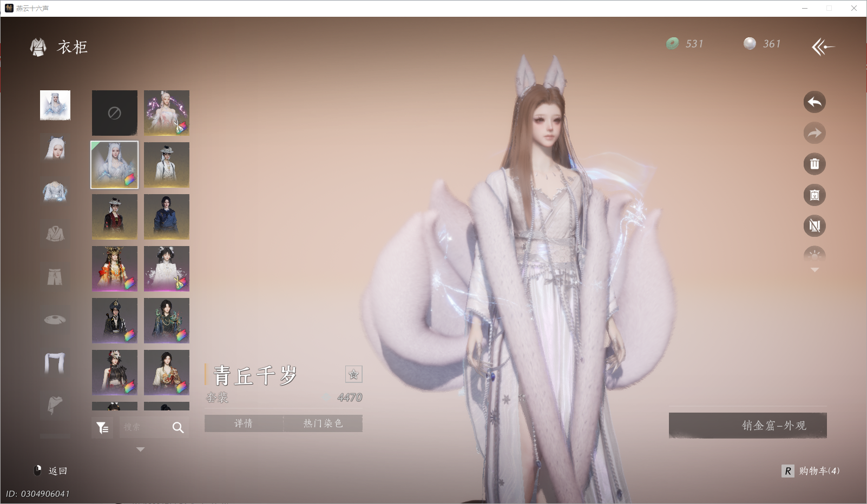
Task: Click the sun lighting icon
Action: pyautogui.click(x=814, y=255)
